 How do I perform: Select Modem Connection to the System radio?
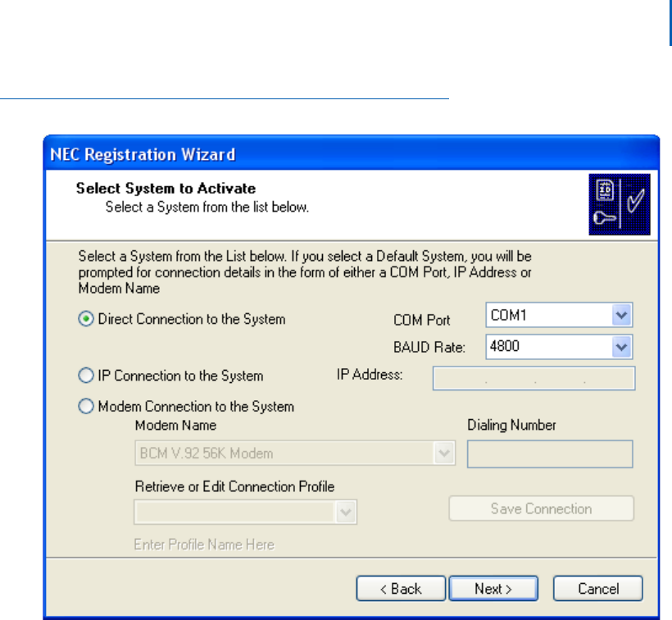86,406
